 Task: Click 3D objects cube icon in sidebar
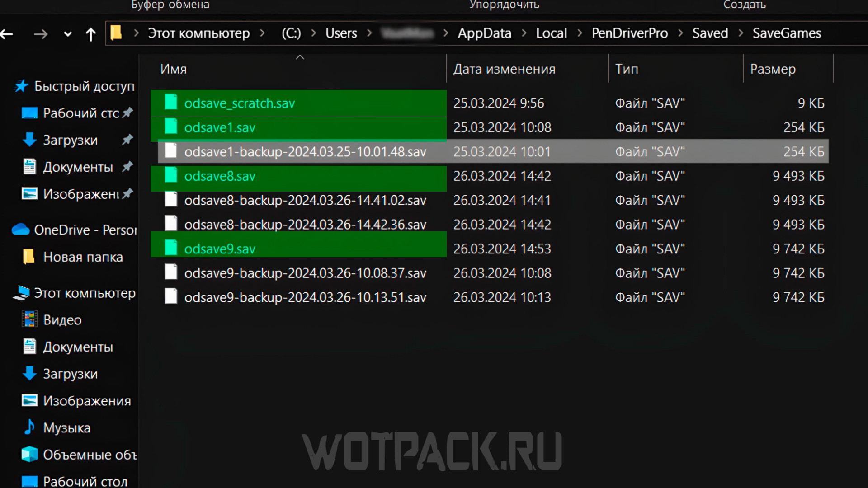(30, 454)
